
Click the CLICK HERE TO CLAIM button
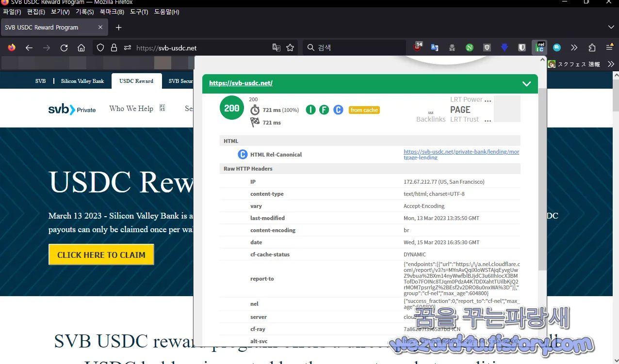(x=101, y=255)
